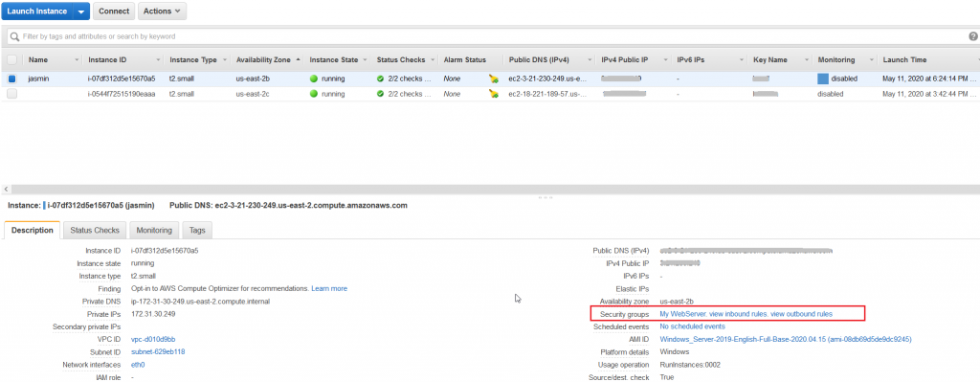Open the My WebServer security group link
The image size is (980, 382).
tap(683, 314)
